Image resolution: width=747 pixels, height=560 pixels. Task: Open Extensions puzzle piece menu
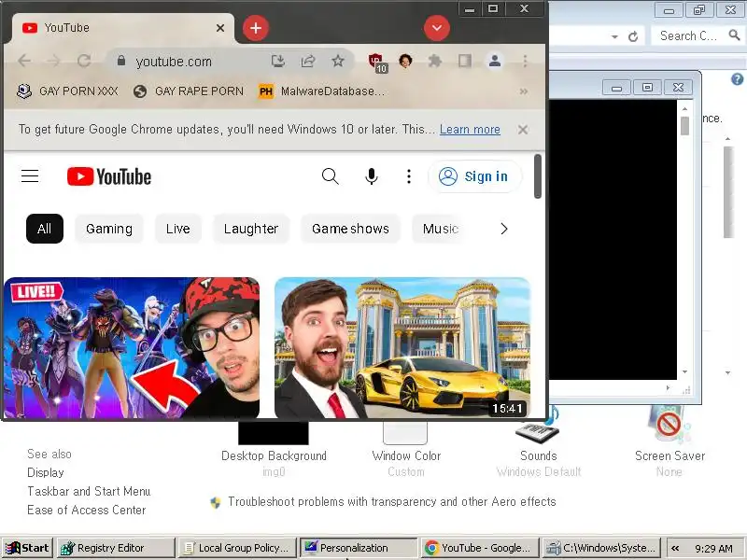pos(434,61)
